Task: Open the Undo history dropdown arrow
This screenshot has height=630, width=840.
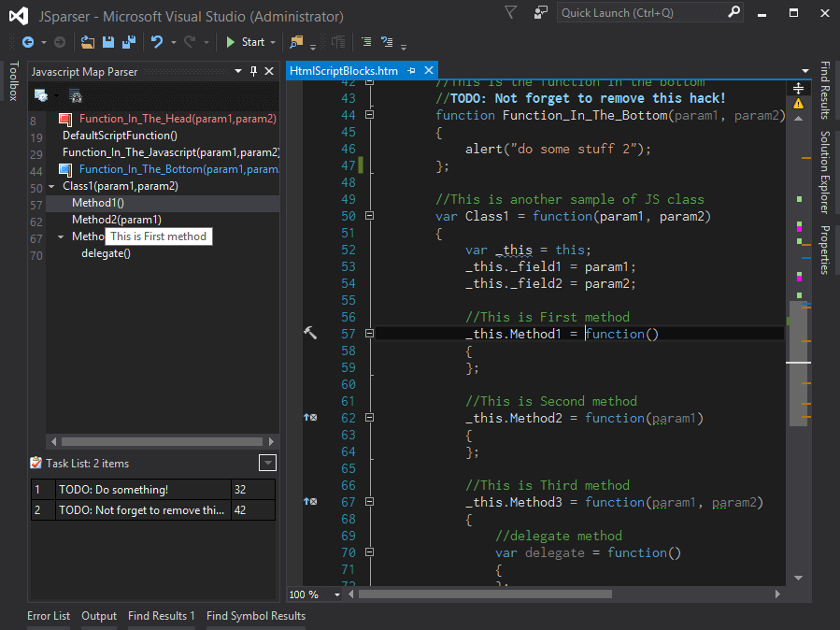Action: point(174,42)
